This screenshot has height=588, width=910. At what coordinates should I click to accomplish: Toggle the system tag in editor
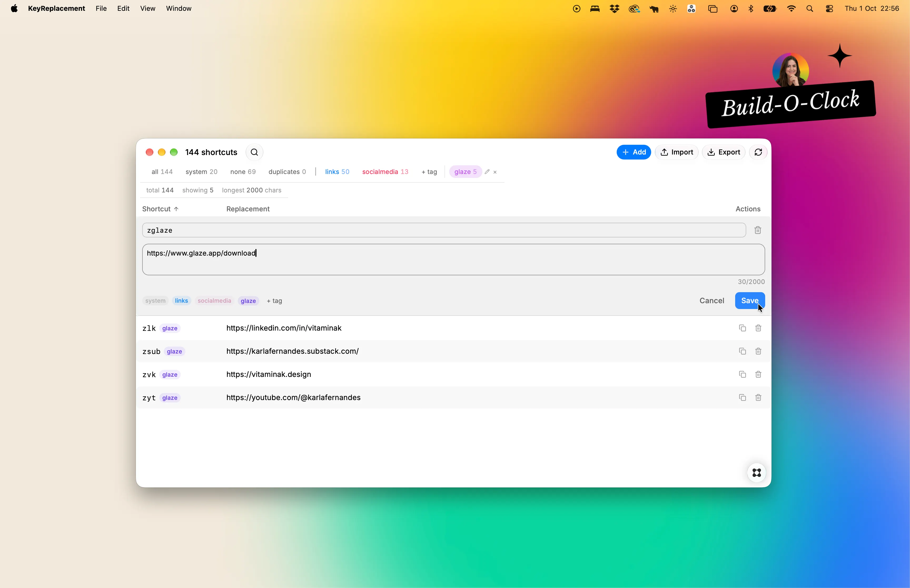(x=155, y=301)
